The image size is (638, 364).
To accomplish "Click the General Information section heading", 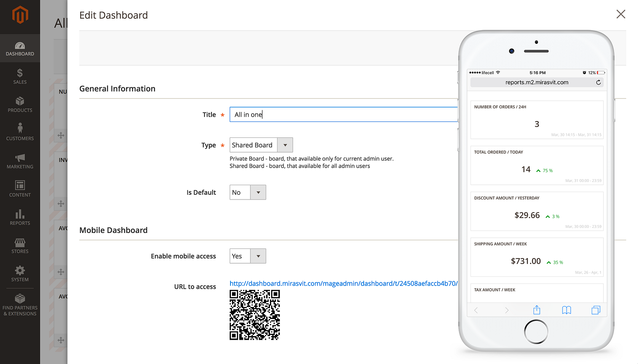I will pos(117,89).
